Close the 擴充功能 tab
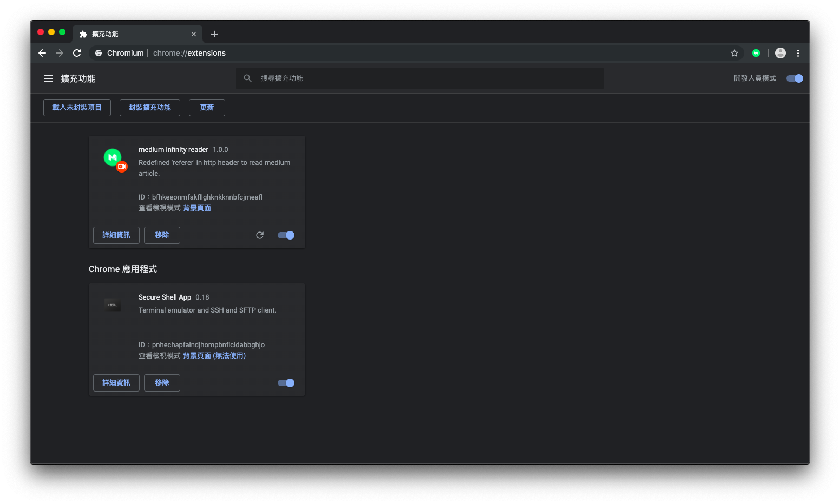Viewport: 840px width, 504px height. [194, 34]
